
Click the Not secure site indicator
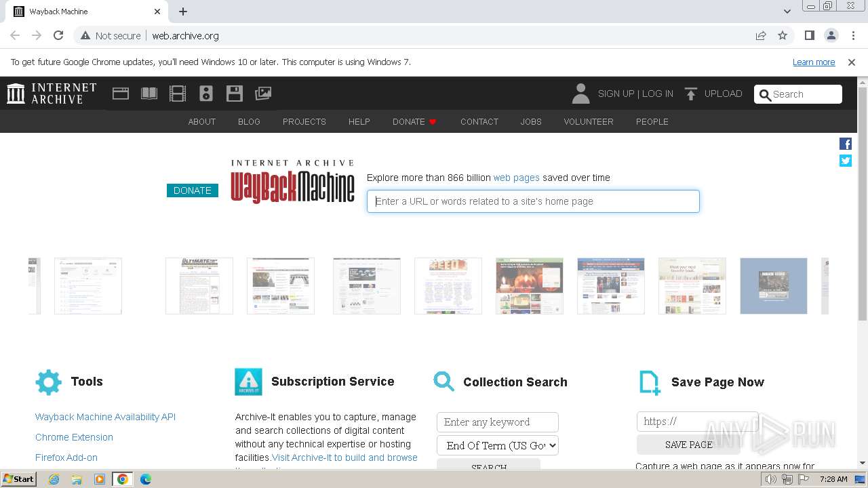coord(111,35)
